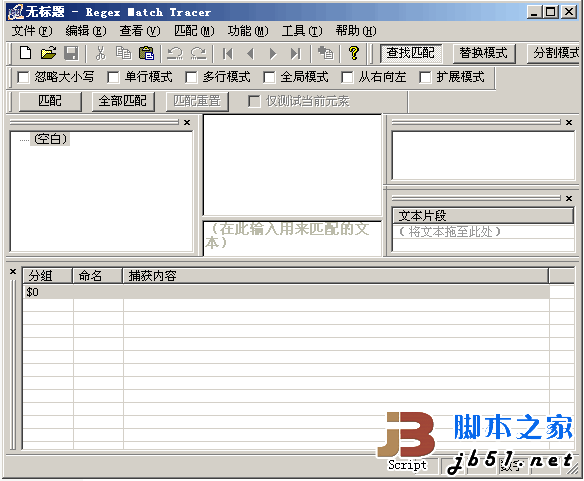Cut selection with scissors icon
Viewport: 584px width, 481px height.
[100, 53]
